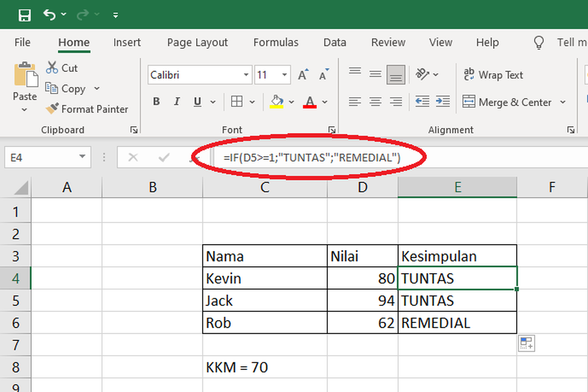Open the Font settings dialog launcher

coord(333,129)
